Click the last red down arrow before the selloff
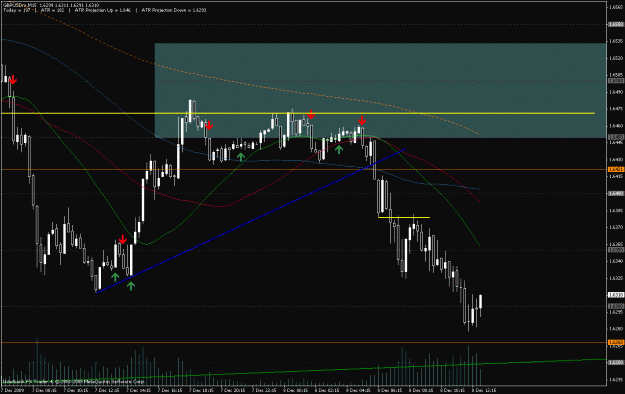The height and width of the screenshot is (394, 625). pyautogui.click(x=362, y=120)
